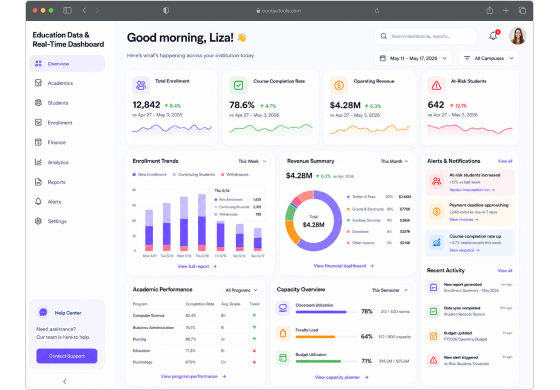Click the browser share icon

[x=490, y=10]
